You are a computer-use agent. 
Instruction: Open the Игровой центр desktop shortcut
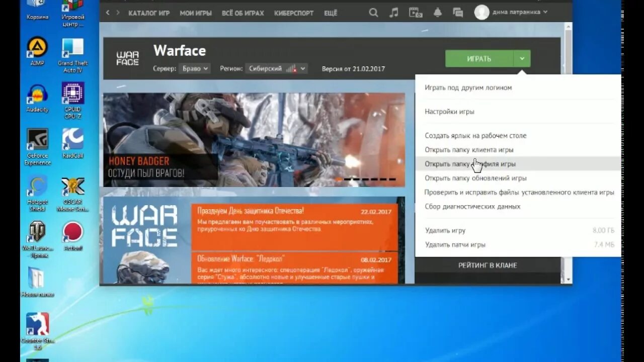tap(73, 12)
